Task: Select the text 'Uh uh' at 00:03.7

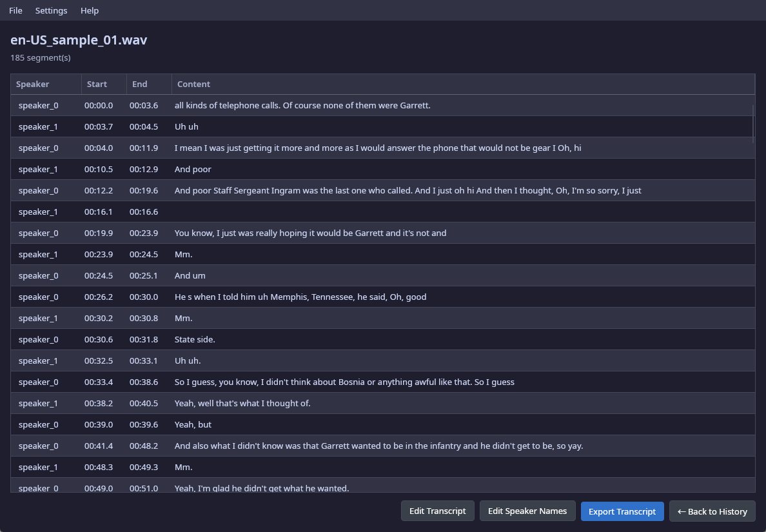Action: [x=186, y=126]
